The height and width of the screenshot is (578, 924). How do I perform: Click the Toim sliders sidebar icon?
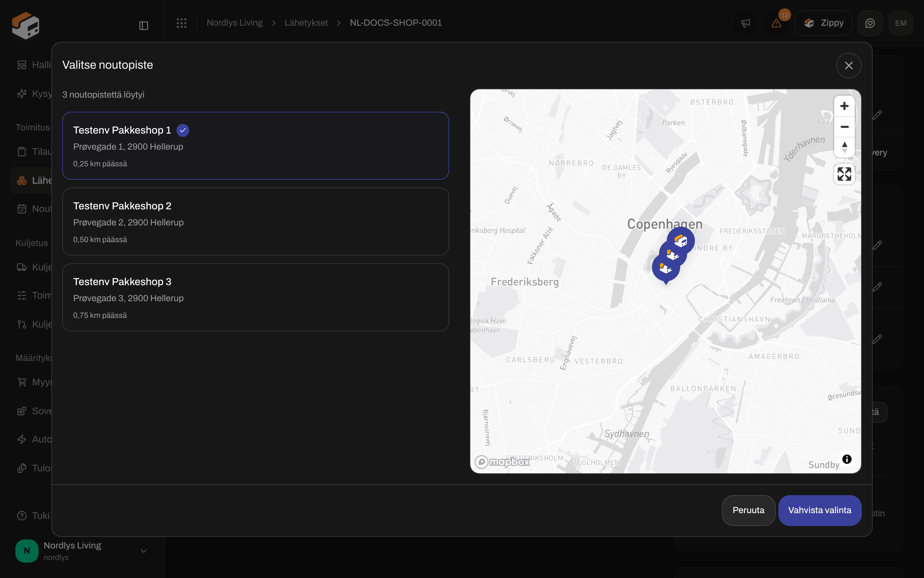[22, 295]
